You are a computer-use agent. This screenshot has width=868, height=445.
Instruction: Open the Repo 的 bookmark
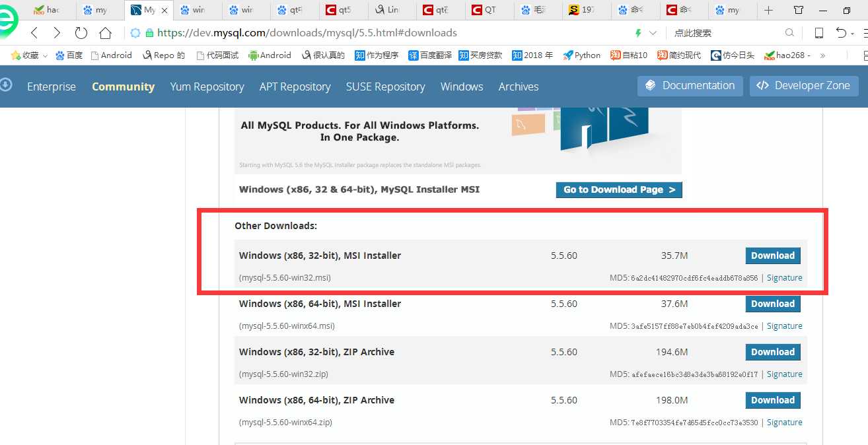(x=164, y=55)
